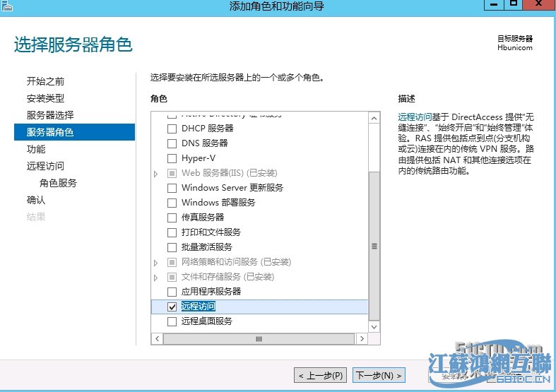Open the 功能 wizard step
The image size is (556, 392).
[36, 149]
